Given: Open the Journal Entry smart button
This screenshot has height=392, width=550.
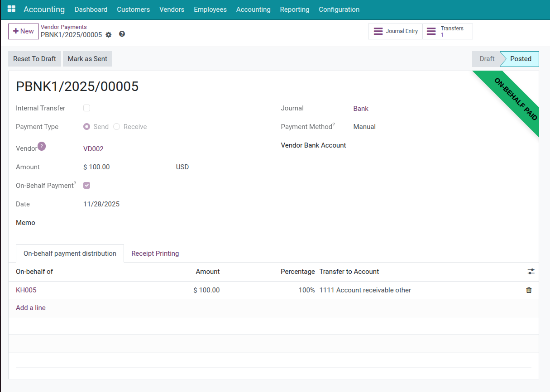Looking at the screenshot, I should [395, 32].
